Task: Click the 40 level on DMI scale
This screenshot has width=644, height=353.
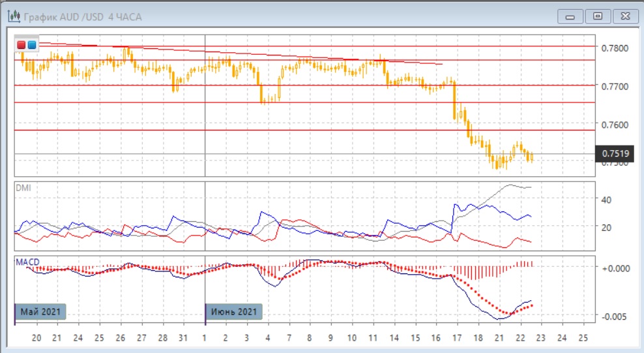Action: 606,200
